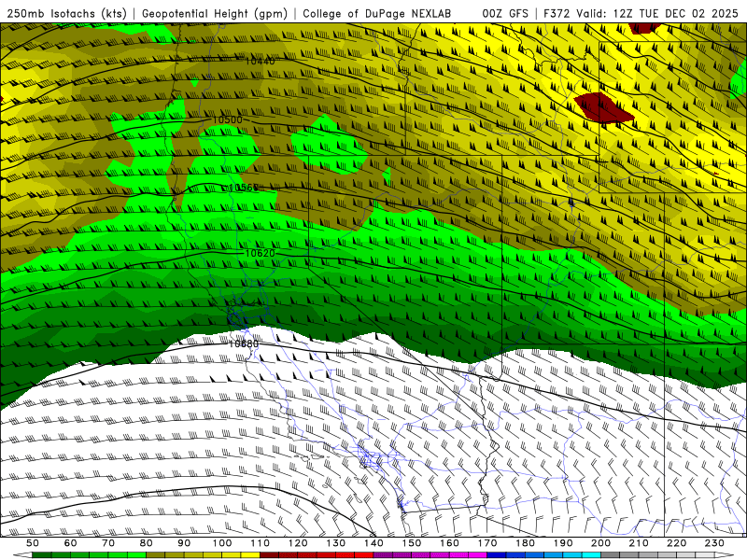This screenshot has height=560, width=747.
Task: Click the legend value 170
Action: [x=487, y=543]
